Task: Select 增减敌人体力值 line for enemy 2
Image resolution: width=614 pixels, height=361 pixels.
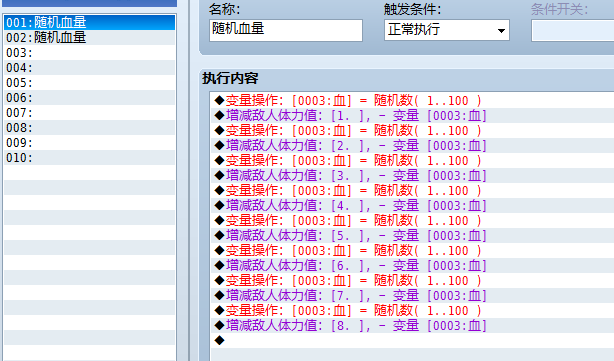Action: coord(413,146)
